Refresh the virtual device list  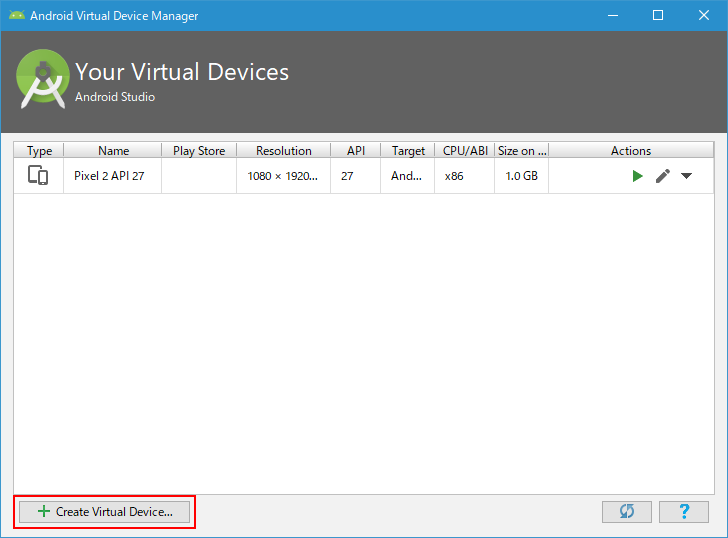tap(627, 512)
